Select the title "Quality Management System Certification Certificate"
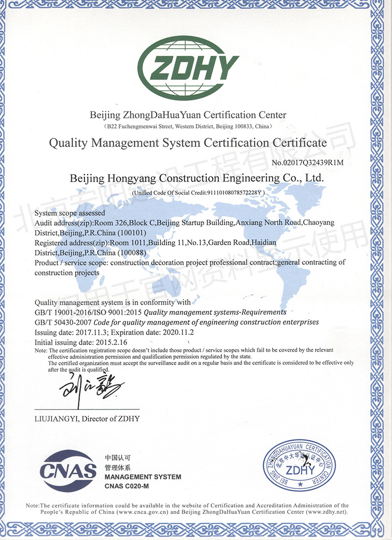Image resolution: width=392 pixels, height=540 pixels. [x=188, y=143]
